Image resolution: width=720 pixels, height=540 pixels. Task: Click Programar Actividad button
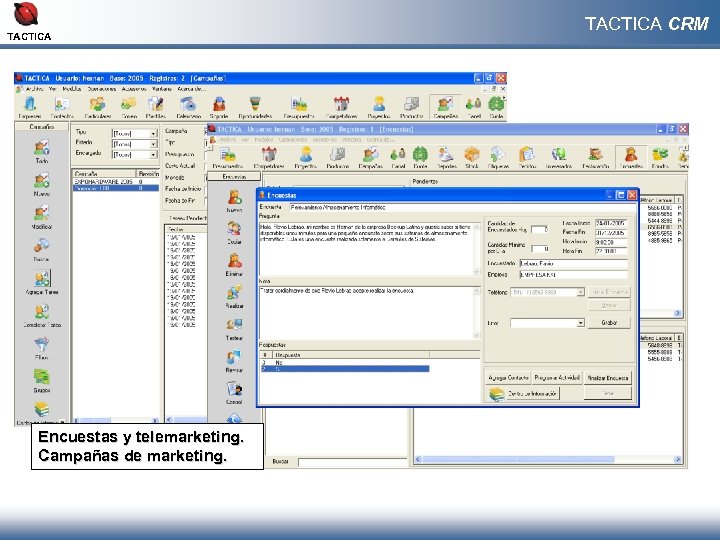tap(557, 378)
